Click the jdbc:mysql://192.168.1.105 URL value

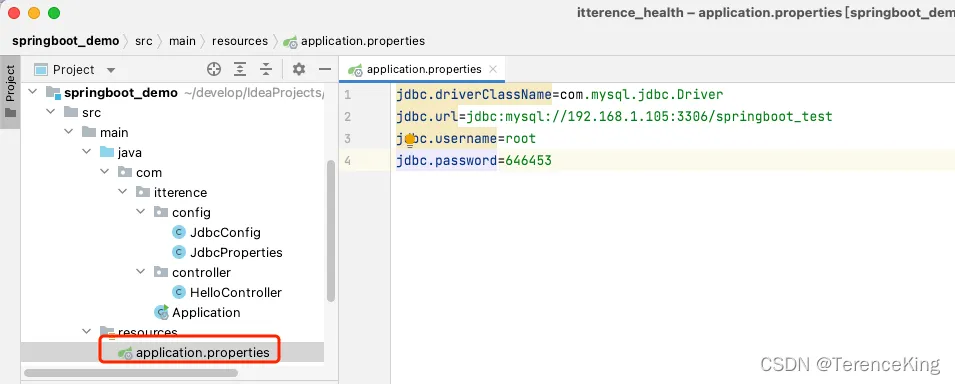coord(649,116)
